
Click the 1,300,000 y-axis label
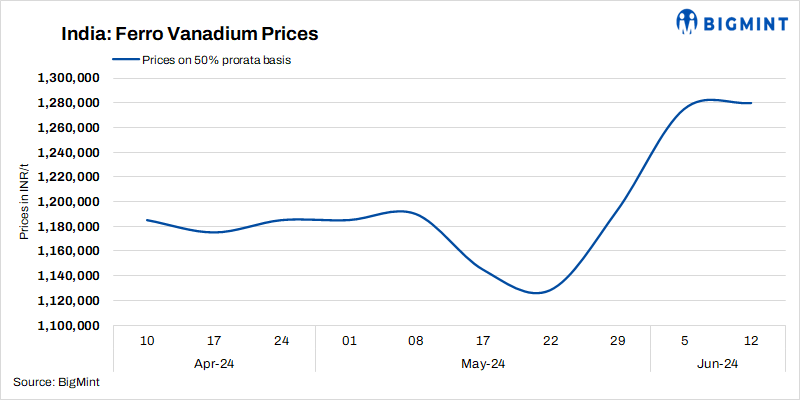pos(66,78)
